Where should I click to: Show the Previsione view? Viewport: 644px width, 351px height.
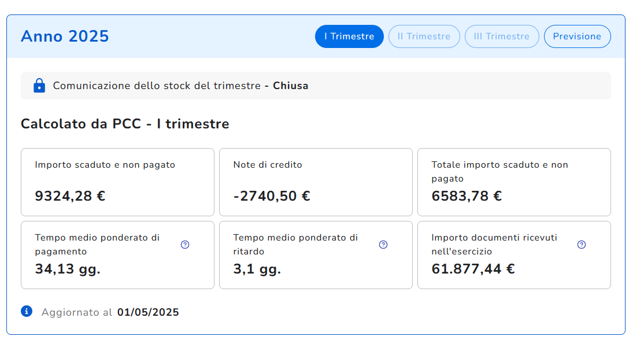click(577, 36)
